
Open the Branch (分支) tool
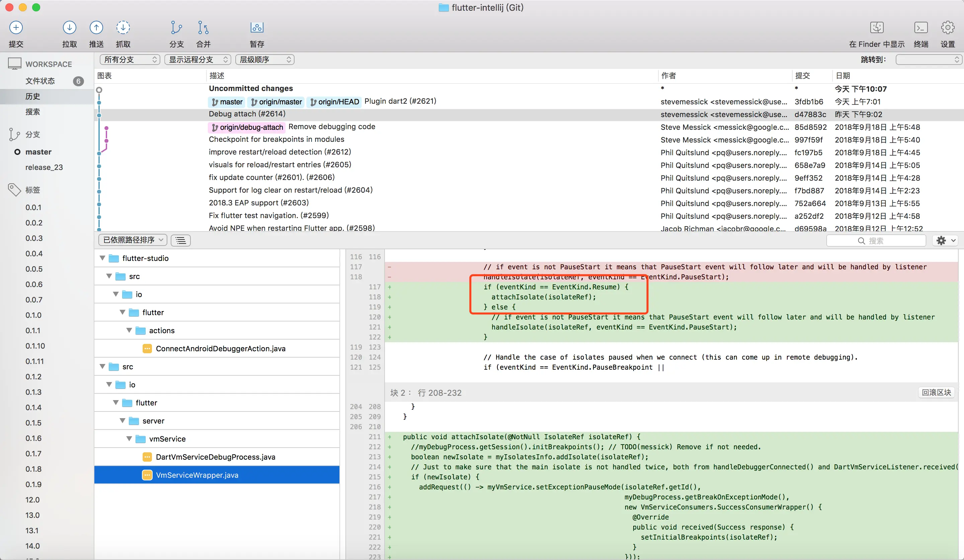176,27
